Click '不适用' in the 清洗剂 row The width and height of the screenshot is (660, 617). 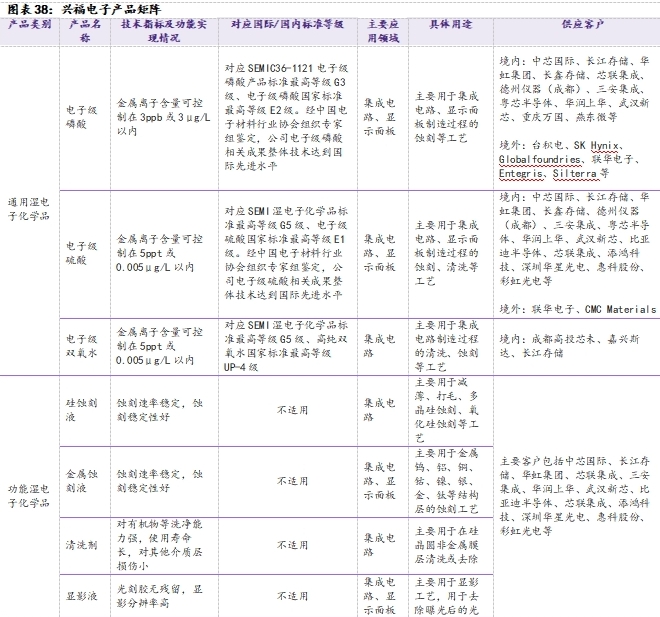293,545
